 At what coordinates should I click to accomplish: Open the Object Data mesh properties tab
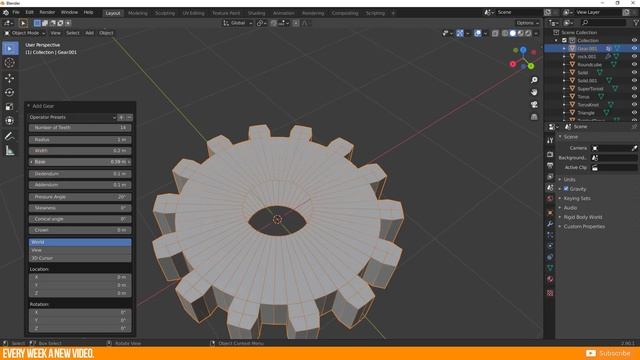pyautogui.click(x=550, y=268)
